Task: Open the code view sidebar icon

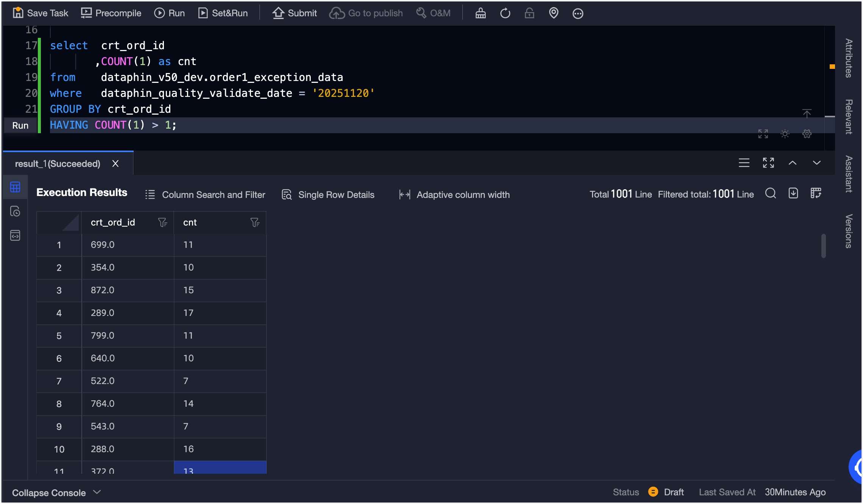Action: [15, 235]
